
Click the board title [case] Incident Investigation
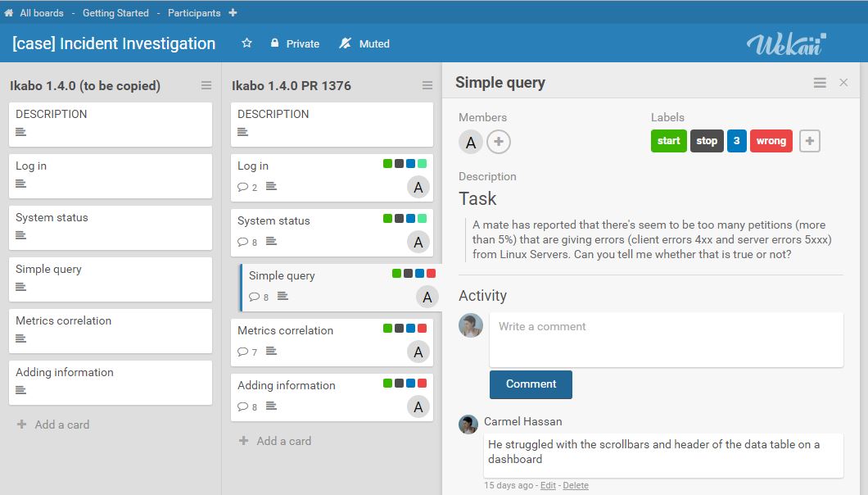114,43
